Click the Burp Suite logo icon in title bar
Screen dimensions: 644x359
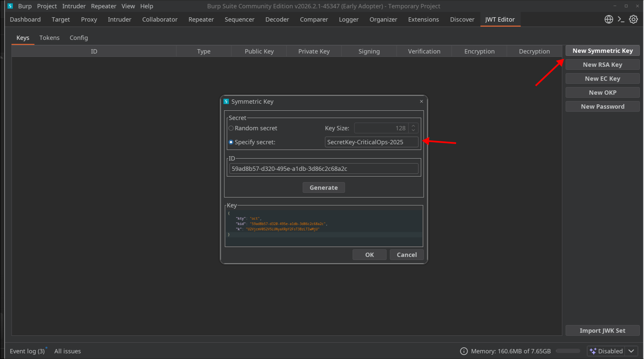pyautogui.click(x=10, y=6)
